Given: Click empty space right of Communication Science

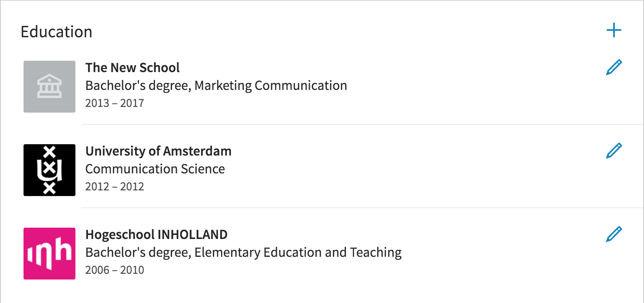Looking at the screenshot, I should [x=406, y=169].
